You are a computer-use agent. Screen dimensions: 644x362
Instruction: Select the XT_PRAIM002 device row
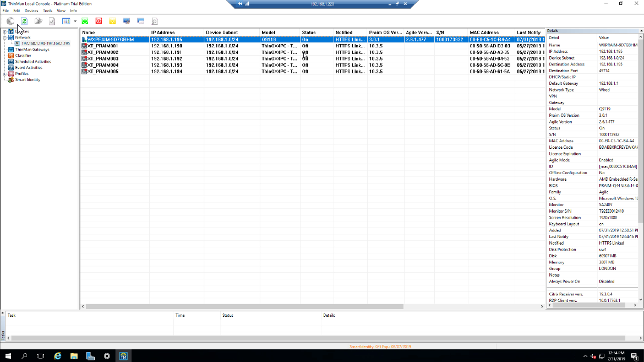(313, 52)
